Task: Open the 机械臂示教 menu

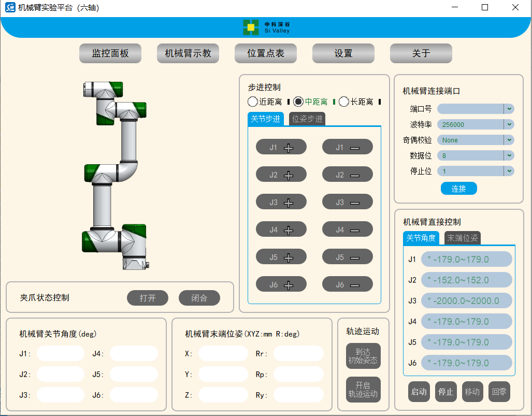Action: [188, 53]
